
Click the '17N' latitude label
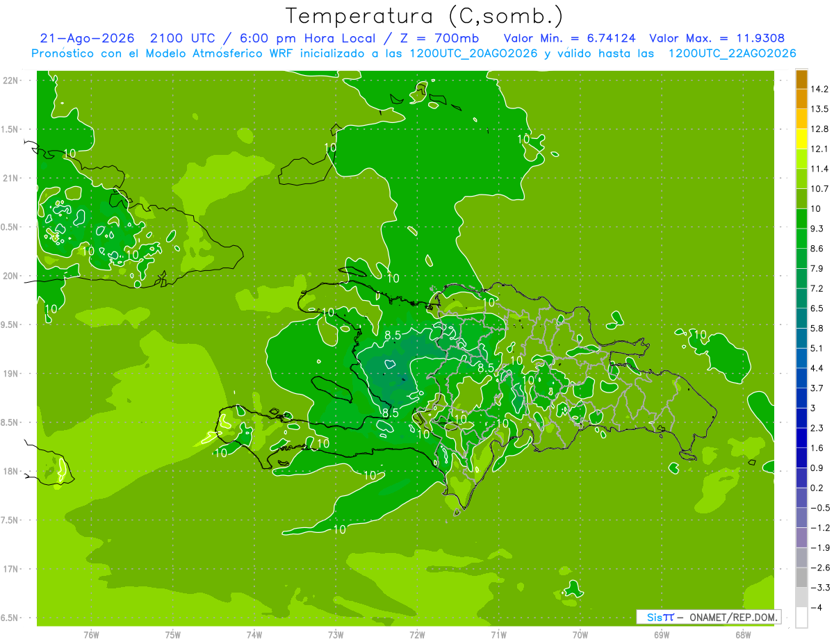coord(11,569)
